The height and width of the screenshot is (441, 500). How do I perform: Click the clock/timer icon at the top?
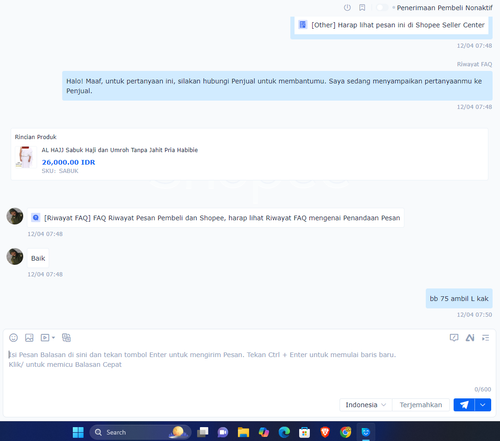click(347, 7)
